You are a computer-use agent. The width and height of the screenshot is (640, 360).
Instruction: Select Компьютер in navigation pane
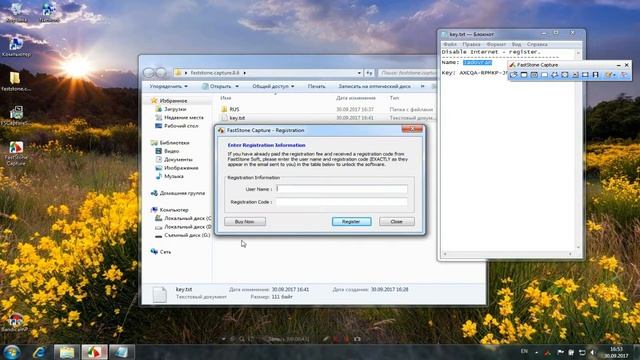pyautogui.click(x=174, y=210)
